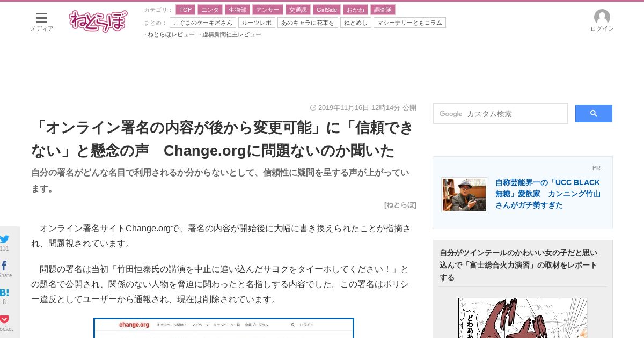Screen dimensions: 644x338
Task: Select the 交通課 category tab
Action: point(298,10)
